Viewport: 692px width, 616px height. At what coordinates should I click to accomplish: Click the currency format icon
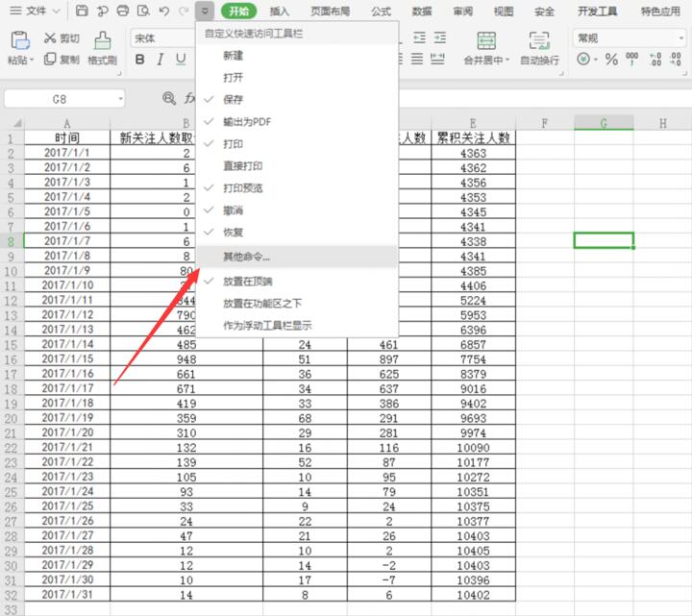(x=583, y=59)
